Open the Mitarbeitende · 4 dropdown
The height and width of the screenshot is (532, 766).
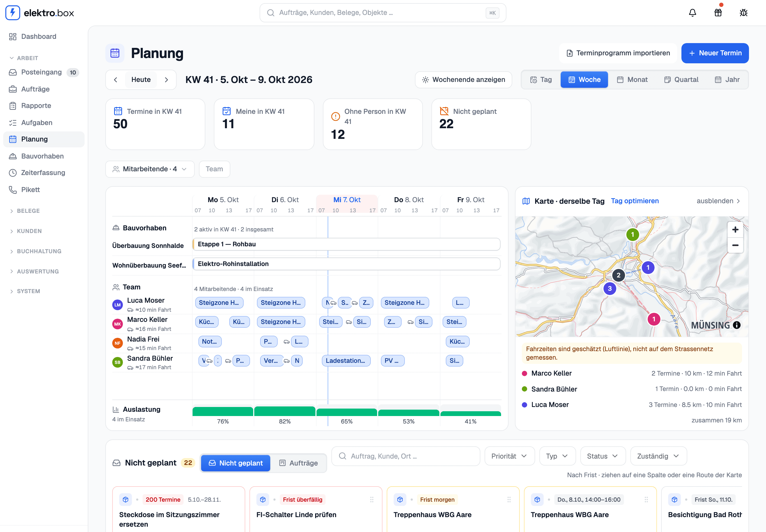click(x=150, y=169)
